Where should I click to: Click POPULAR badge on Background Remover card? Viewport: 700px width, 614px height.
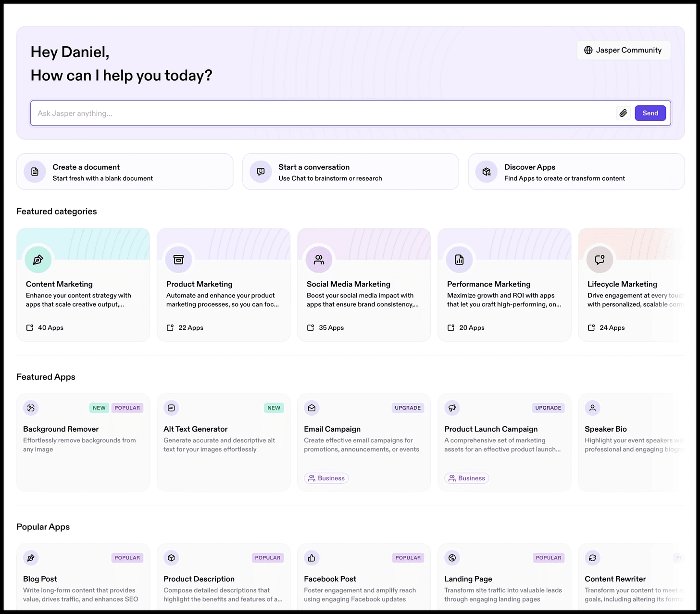(127, 408)
